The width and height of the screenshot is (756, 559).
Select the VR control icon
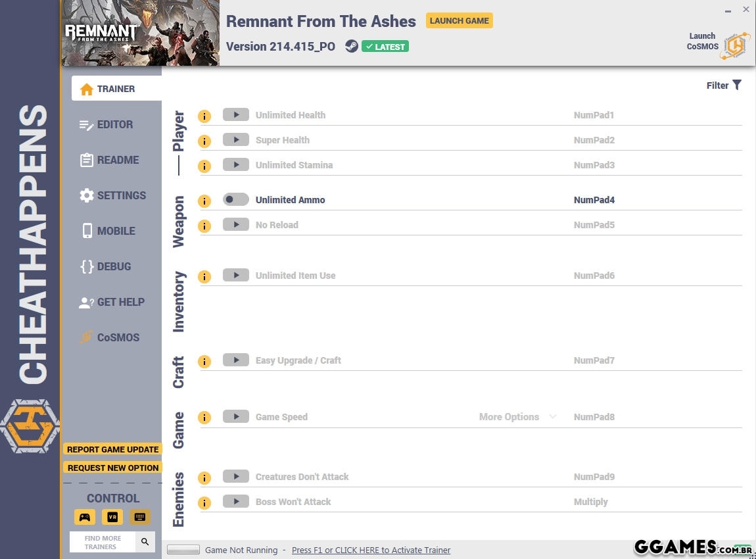[x=112, y=517]
